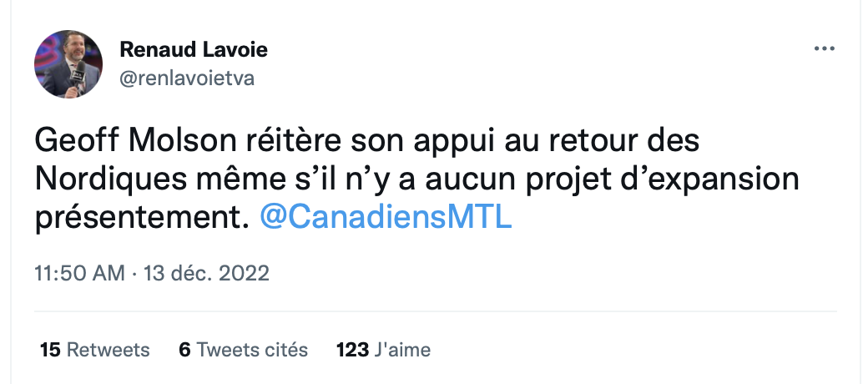Image resolution: width=868 pixels, height=384 pixels.
Task: Click the bold number 6 before Tweets cités
Action: pos(184,350)
